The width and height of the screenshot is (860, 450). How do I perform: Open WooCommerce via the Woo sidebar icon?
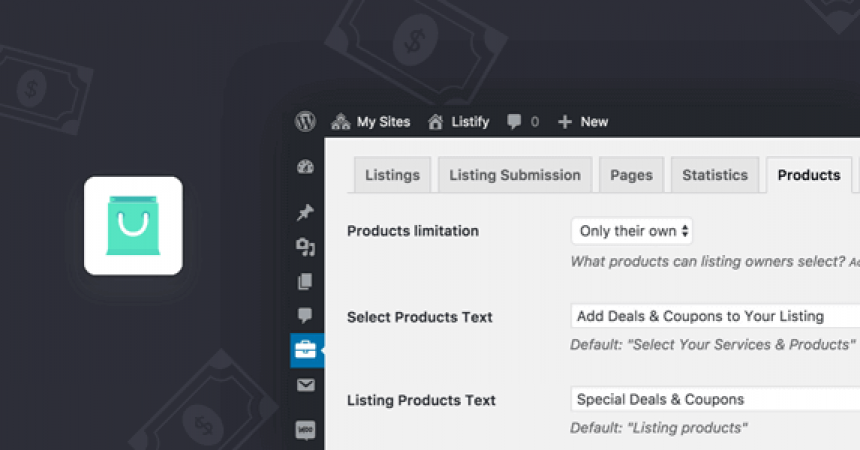coord(305,429)
